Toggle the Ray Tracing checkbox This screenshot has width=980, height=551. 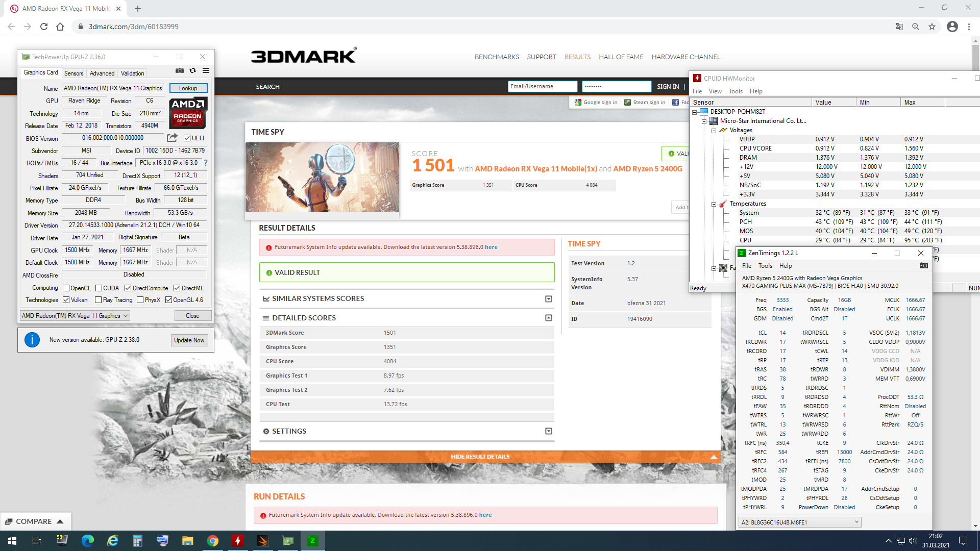(x=99, y=300)
